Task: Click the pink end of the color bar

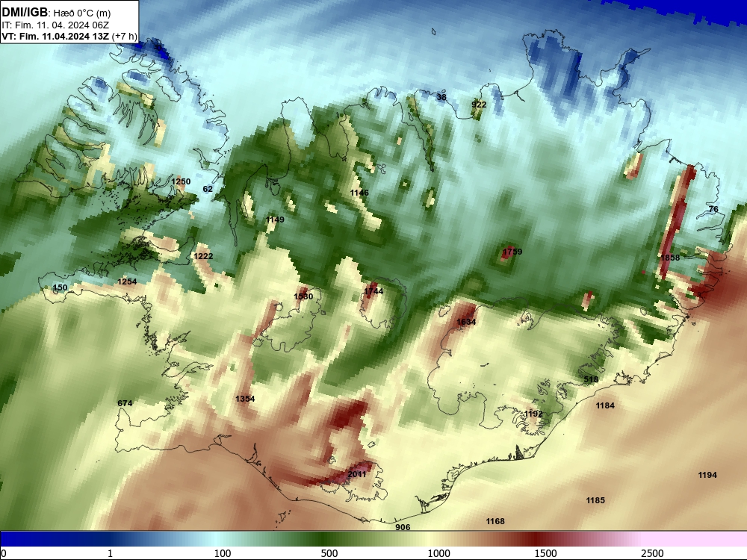Action: (x=695, y=539)
